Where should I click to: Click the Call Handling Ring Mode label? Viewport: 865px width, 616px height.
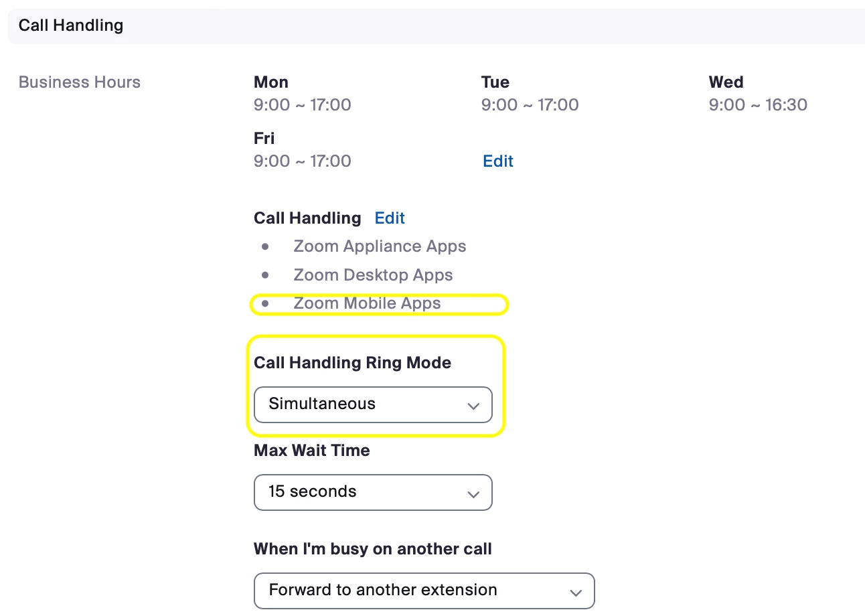(353, 363)
